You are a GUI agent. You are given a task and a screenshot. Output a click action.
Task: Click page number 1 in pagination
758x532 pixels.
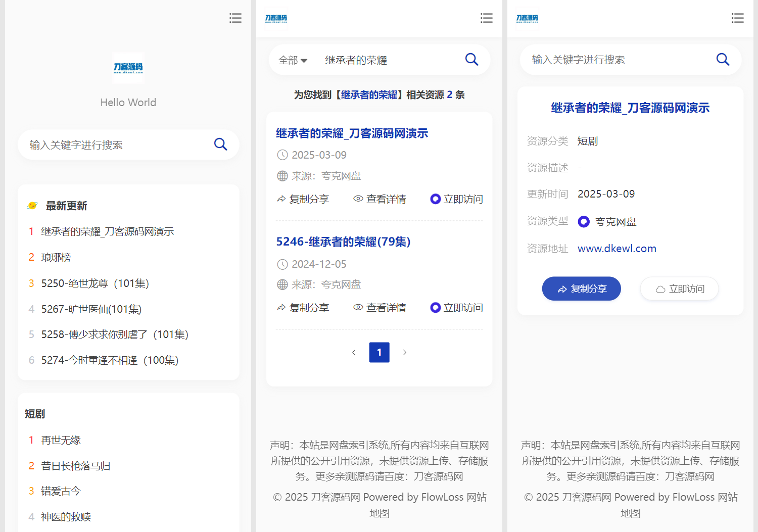pos(380,352)
